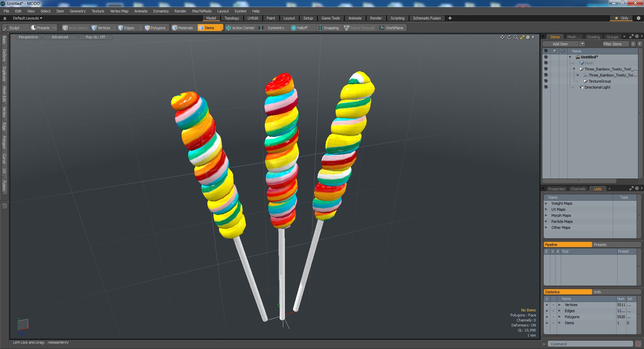
Task: Add a new tab in Properties panel
Action: (x=609, y=189)
